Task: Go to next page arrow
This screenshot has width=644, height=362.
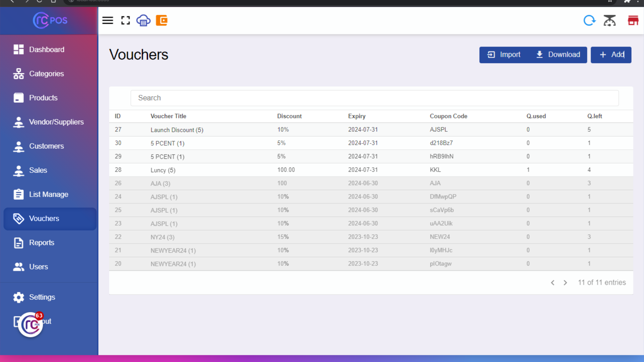Action: 565,283
